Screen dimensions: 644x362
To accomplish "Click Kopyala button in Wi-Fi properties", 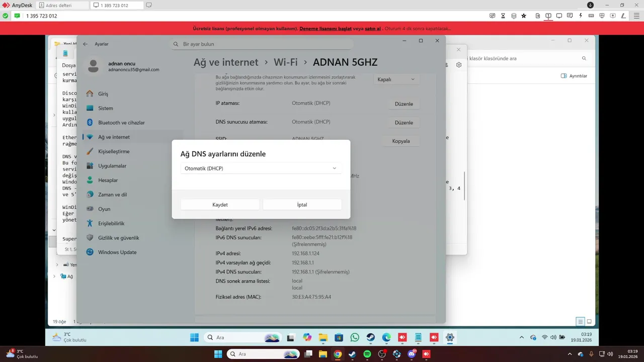I will pyautogui.click(x=401, y=141).
